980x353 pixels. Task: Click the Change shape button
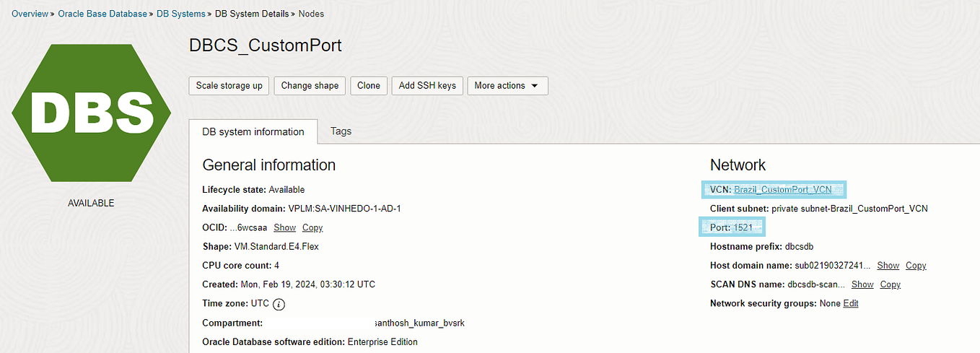[x=310, y=85]
